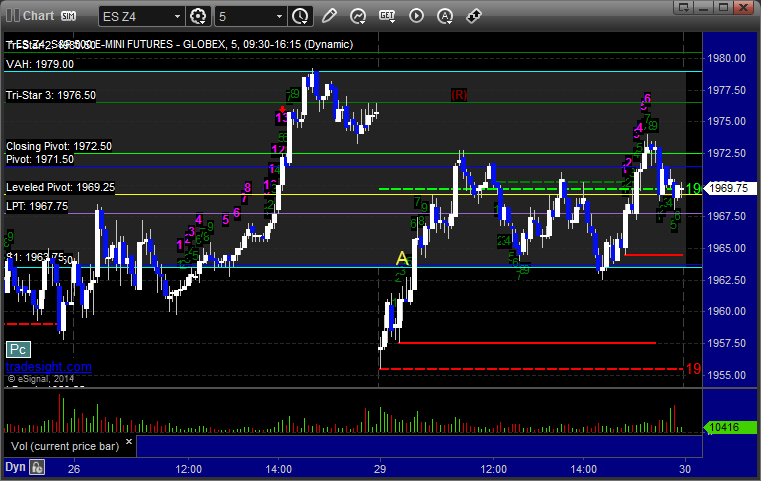Click the 'Closing Pivot: 1972.50' label
The height and width of the screenshot is (481, 761).
pos(59,146)
